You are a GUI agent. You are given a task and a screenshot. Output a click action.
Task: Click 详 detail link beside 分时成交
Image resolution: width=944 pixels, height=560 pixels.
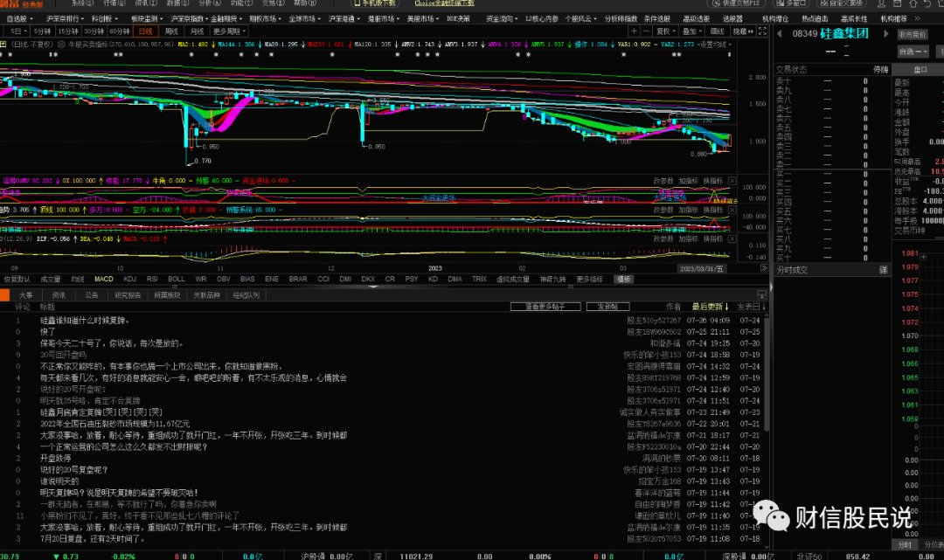(883, 270)
